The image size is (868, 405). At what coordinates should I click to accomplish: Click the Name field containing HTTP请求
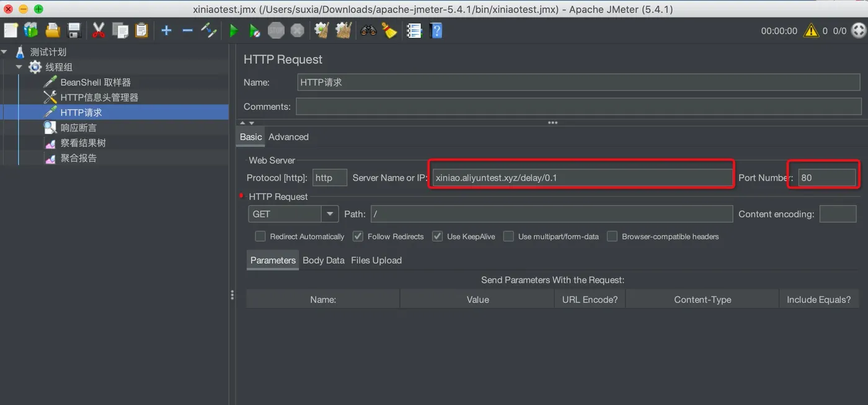point(578,82)
